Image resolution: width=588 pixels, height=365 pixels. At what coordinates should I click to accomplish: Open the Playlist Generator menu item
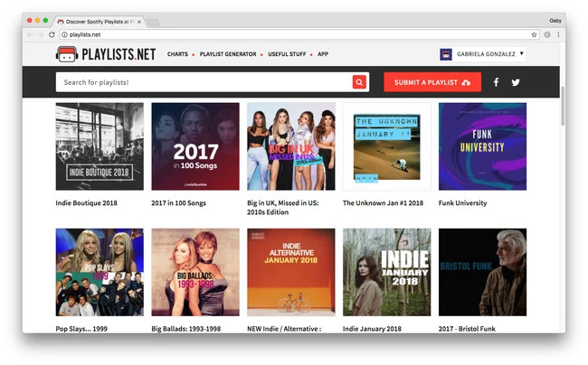pos(228,54)
